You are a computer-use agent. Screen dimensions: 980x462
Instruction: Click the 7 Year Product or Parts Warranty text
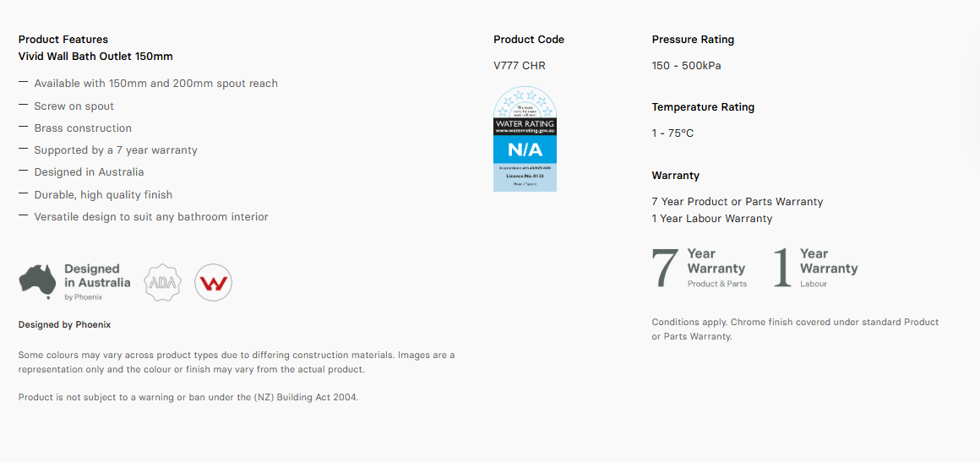tap(737, 202)
